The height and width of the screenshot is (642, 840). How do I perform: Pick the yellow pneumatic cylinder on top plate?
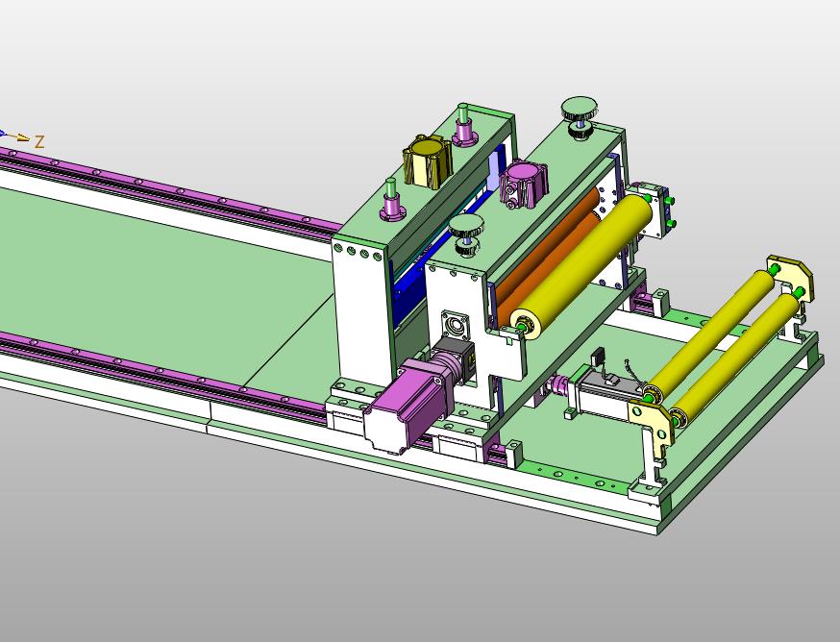(428, 160)
